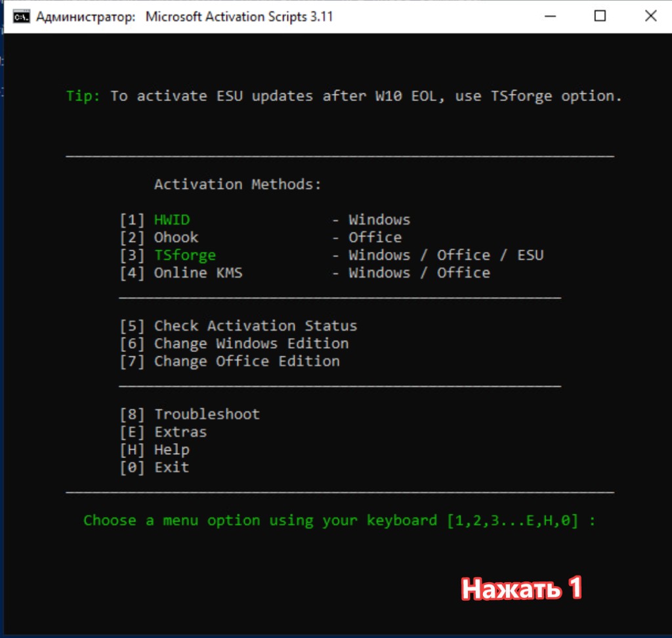Select the '[3] TSforge' menu line

tap(331, 255)
